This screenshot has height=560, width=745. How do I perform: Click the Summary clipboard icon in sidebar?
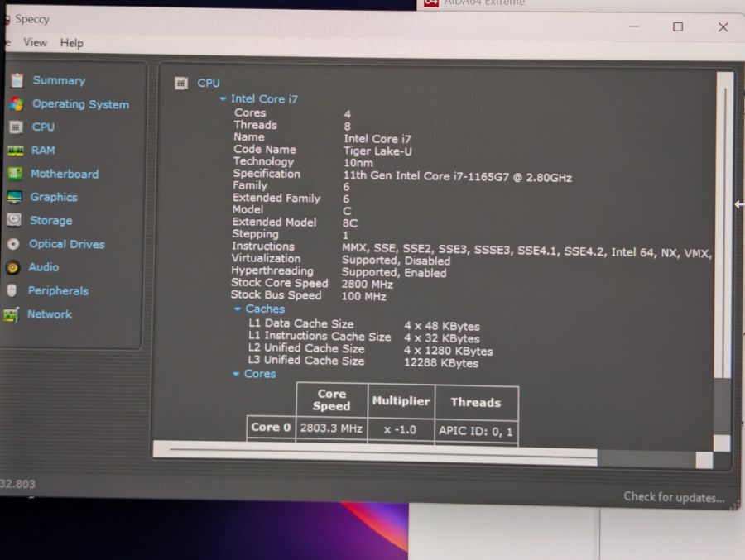point(17,80)
